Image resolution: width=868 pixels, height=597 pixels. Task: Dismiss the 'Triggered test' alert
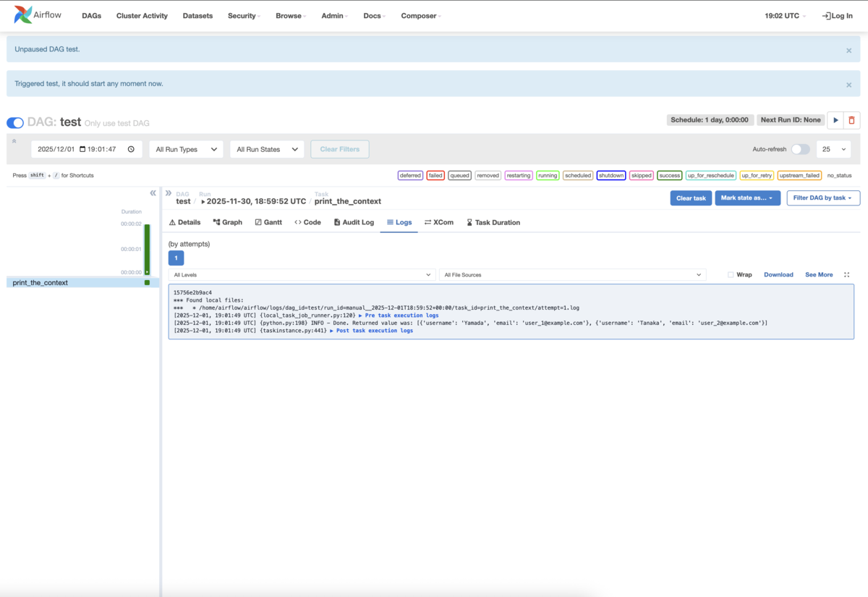click(849, 85)
